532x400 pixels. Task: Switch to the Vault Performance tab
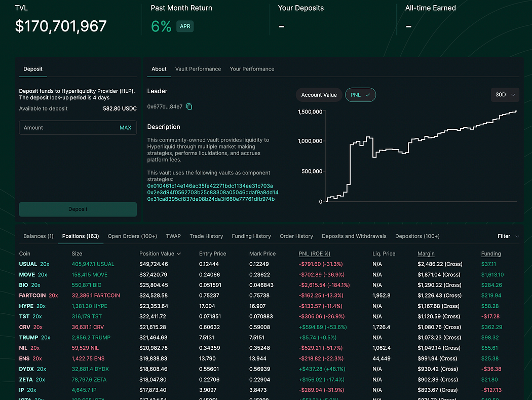click(198, 69)
